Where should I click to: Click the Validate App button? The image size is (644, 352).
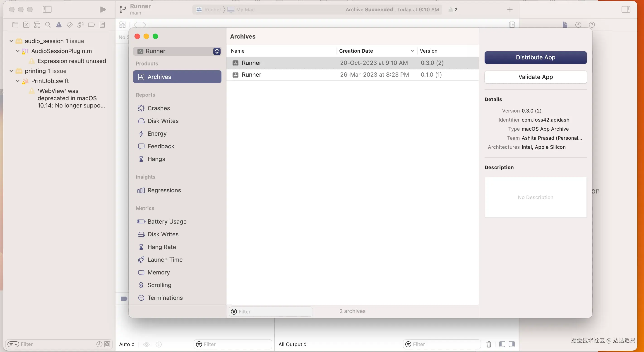click(536, 77)
